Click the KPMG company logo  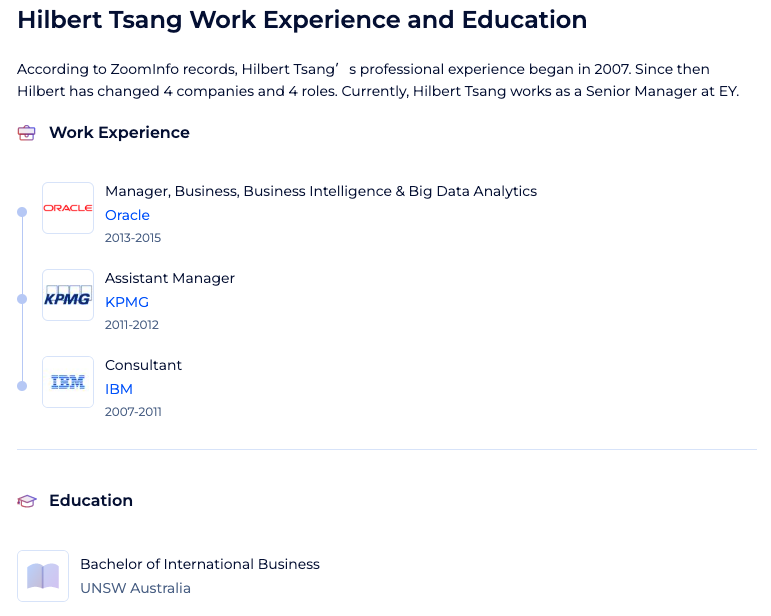[x=68, y=295]
